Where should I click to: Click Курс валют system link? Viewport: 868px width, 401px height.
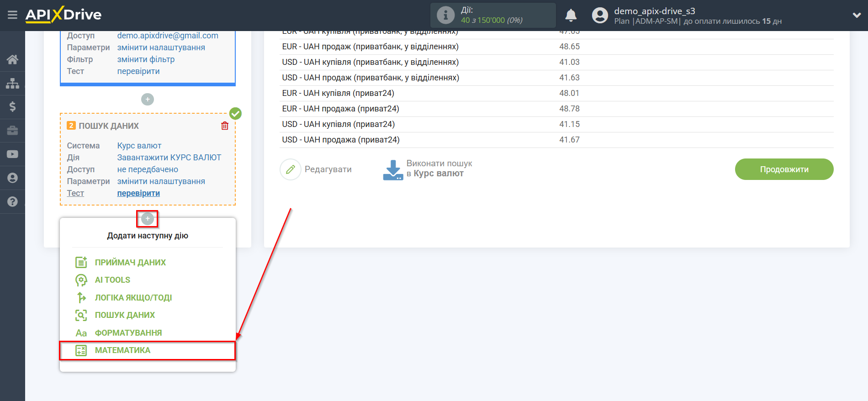pos(139,146)
